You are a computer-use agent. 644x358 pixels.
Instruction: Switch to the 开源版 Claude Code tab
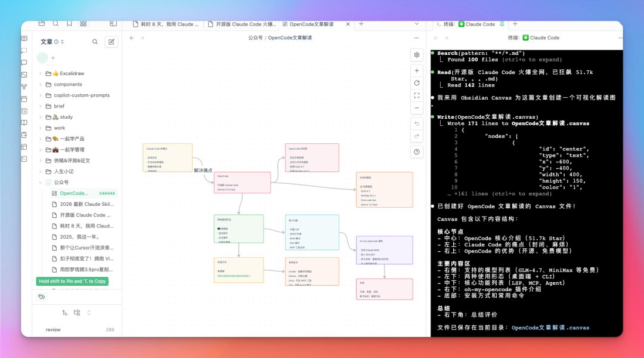tap(241, 24)
